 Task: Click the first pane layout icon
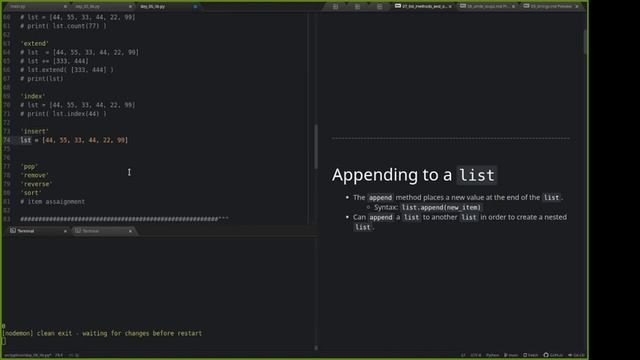[336, 7]
